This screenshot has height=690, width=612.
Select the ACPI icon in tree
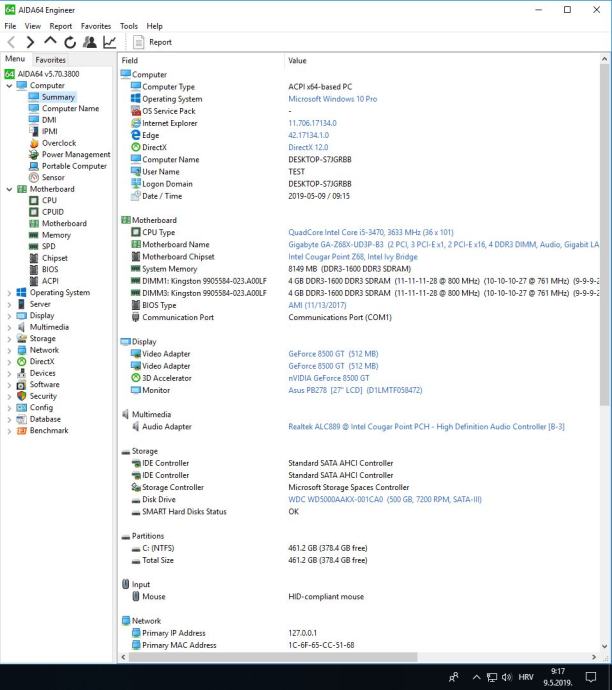coord(34,281)
